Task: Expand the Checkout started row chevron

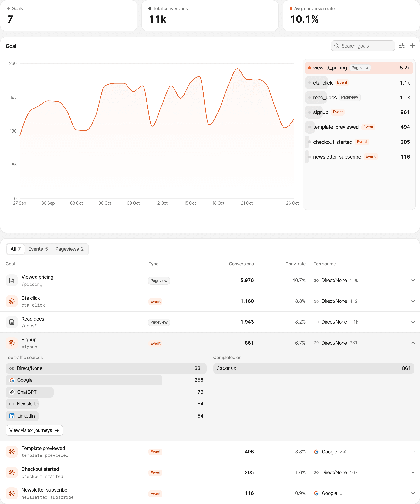Action: pyautogui.click(x=413, y=472)
